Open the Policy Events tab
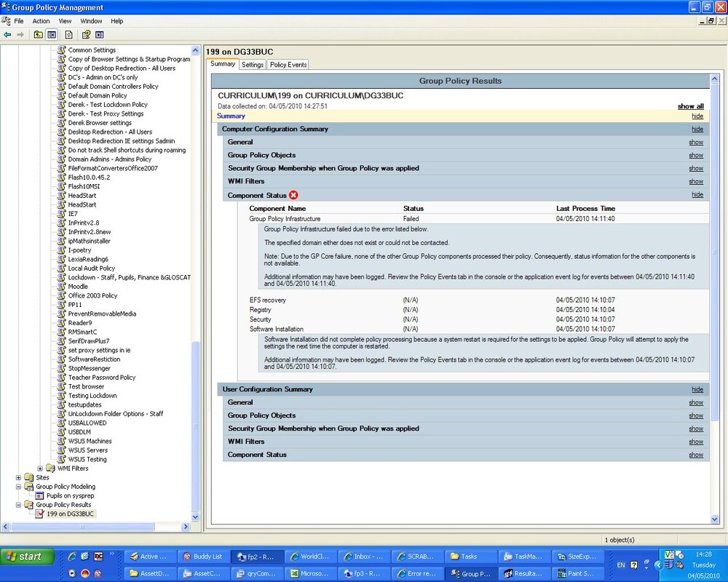Image resolution: width=728 pixels, height=582 pixels. 288,65
